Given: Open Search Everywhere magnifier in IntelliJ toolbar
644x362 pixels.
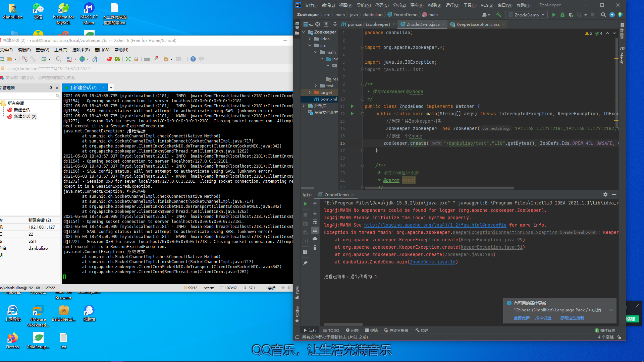Looking at the screenshot, I should pos(603,15).
